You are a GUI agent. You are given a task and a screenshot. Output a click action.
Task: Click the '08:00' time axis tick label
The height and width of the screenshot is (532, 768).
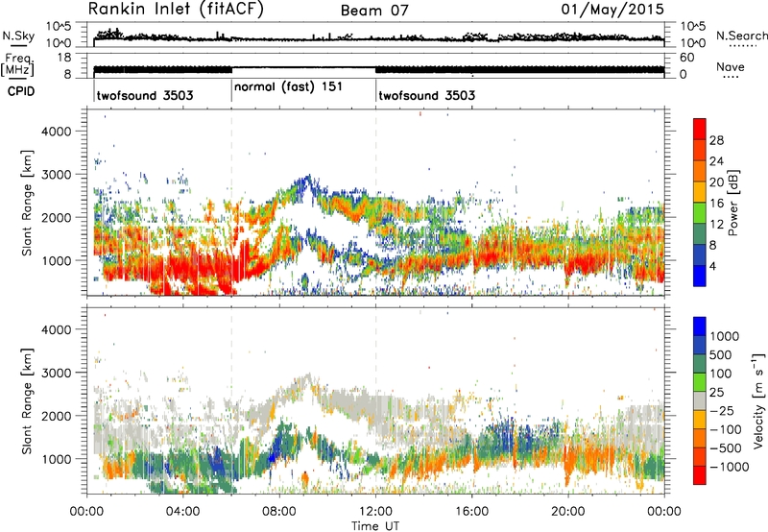point(278,512)
